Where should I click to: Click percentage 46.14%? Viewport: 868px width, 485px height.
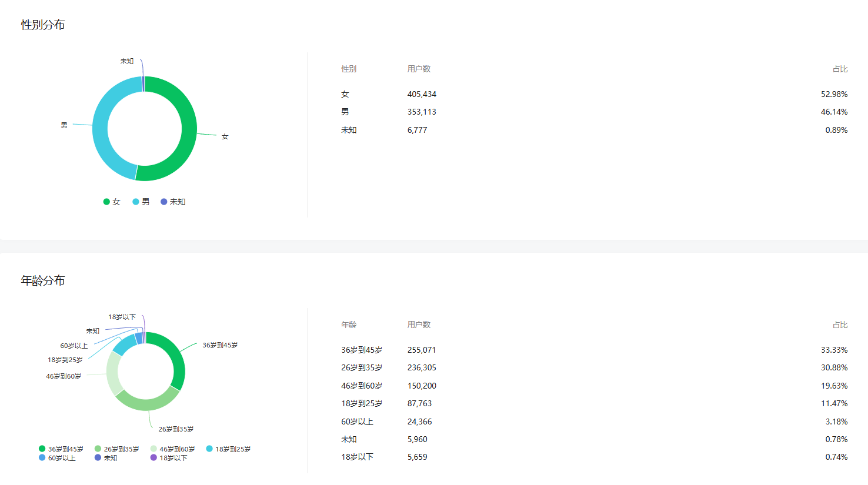click(834, 112)
